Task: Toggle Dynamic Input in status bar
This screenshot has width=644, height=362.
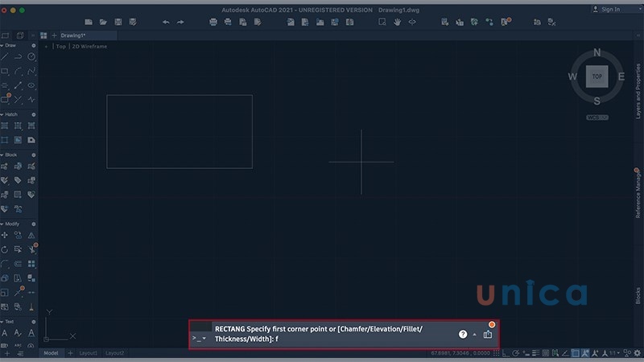Action: pyautogui.click(x=526, y=353)
